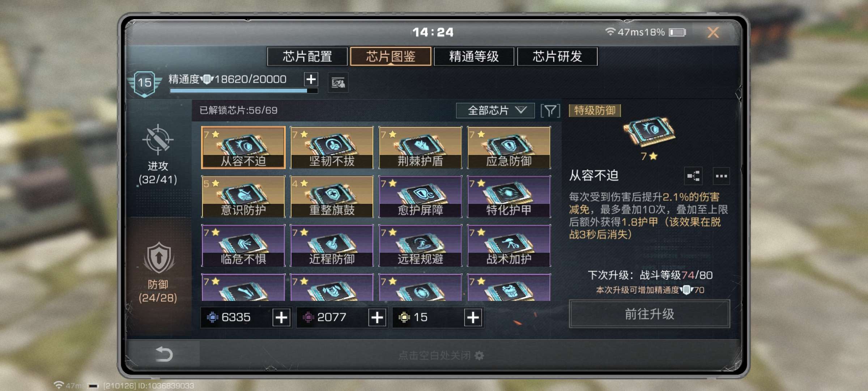Screen dimensions: 868x391
Task: Open the 芯片研发 tab
Action: 557,56
